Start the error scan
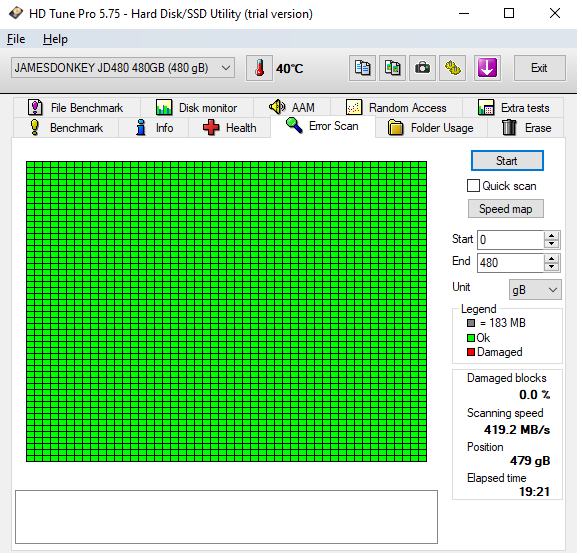Viewport: 582px width, 558px height. [507, 161]
